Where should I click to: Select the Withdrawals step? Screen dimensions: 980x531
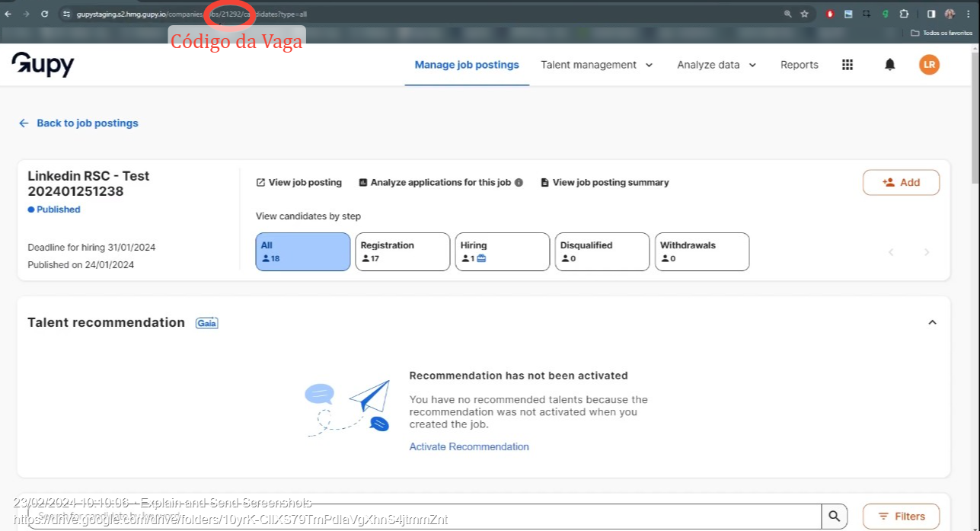pyautogui.click(x=702, y=251)
